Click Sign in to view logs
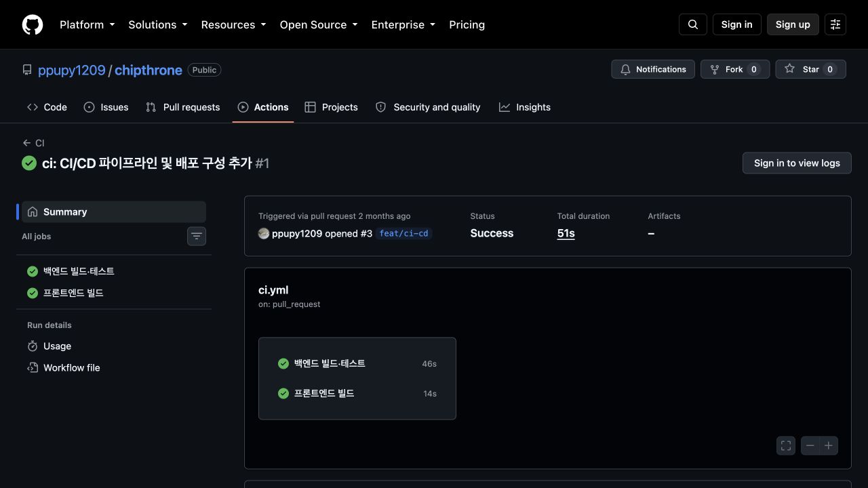The width and height of the screenshot is (868, 488). click(x=797, y=163)
